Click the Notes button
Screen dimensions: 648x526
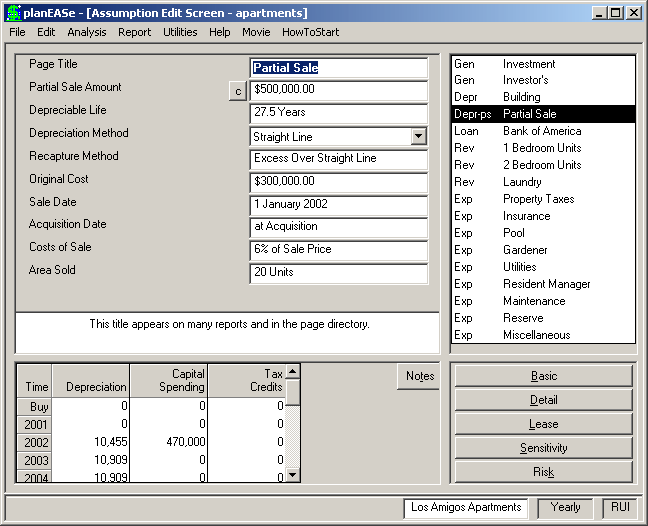click(x=419, y=376)
